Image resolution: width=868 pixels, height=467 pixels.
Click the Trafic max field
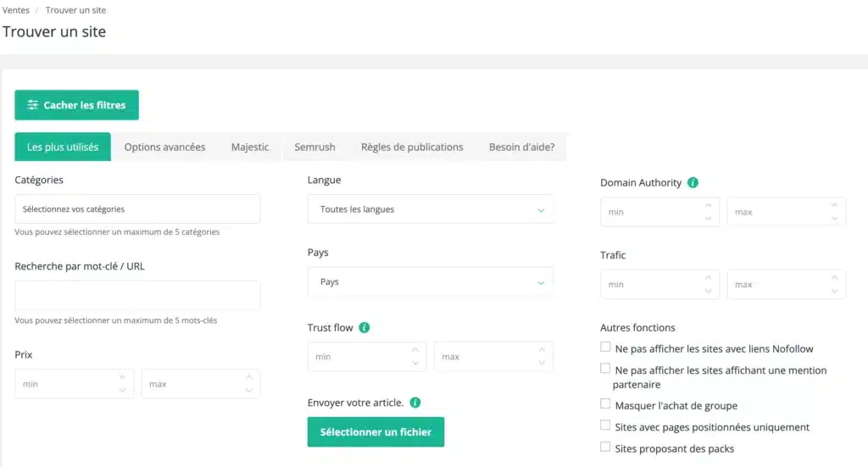[x=787, y=285]
